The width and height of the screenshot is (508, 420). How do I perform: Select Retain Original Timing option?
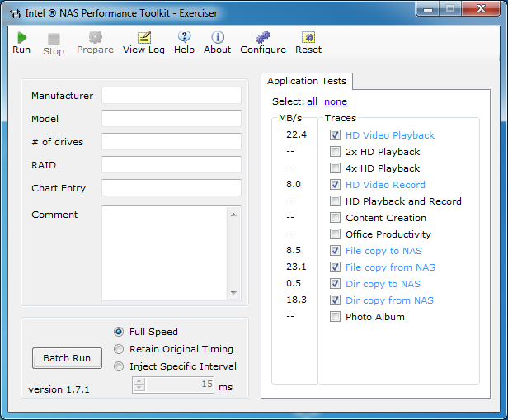(x=119, y=349)
